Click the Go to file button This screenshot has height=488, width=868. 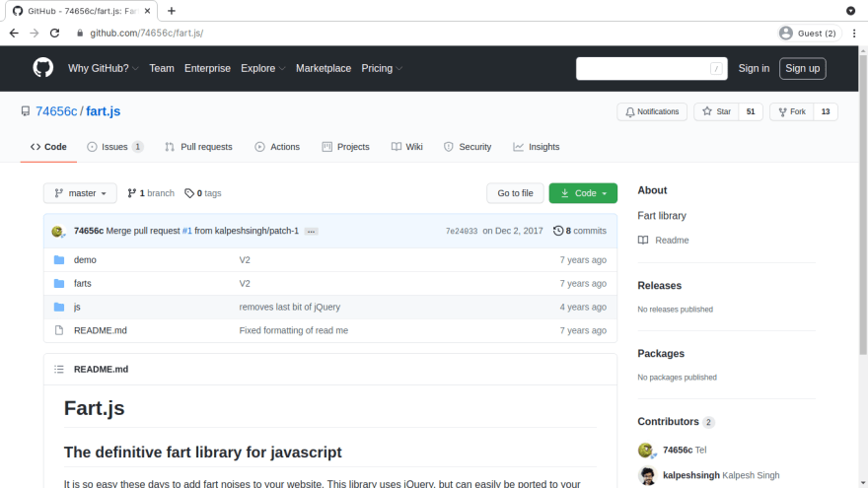click(515, 193)
